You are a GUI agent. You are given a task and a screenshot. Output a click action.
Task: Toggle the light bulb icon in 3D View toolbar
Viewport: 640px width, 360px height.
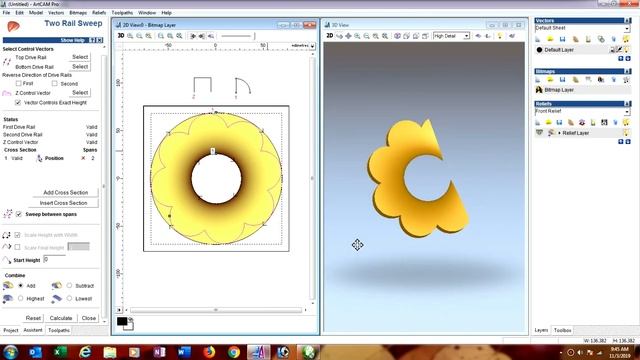[x=500, y=36]
